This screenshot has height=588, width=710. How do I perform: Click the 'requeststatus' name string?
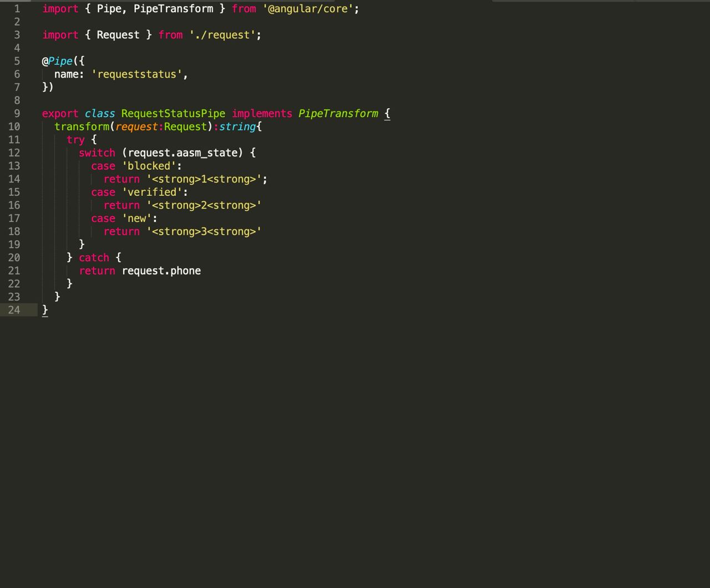pyautogui.click(x=136, y=74)
